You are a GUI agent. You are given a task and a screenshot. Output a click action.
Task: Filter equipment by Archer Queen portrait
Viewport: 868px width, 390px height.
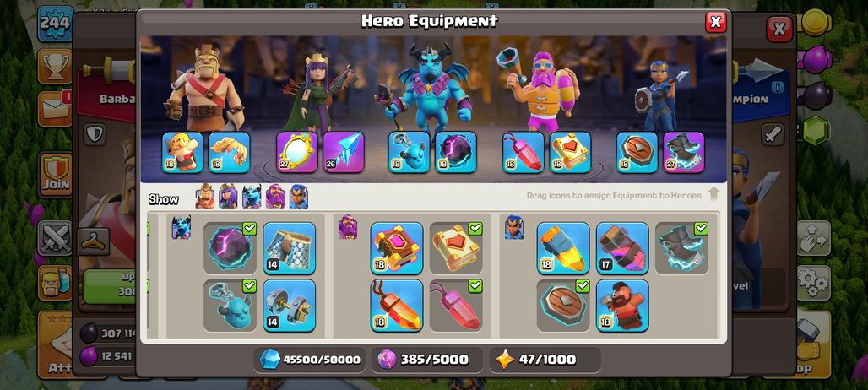[x=228, y=197]
